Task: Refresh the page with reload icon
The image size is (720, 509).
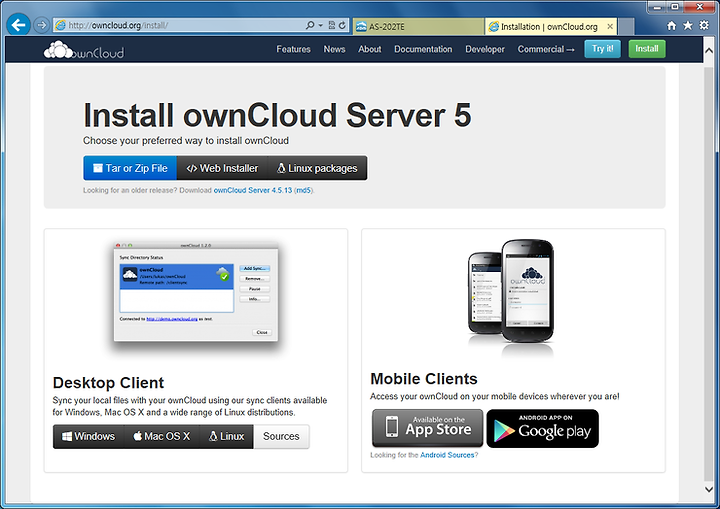Action: (x=342, y=25)
